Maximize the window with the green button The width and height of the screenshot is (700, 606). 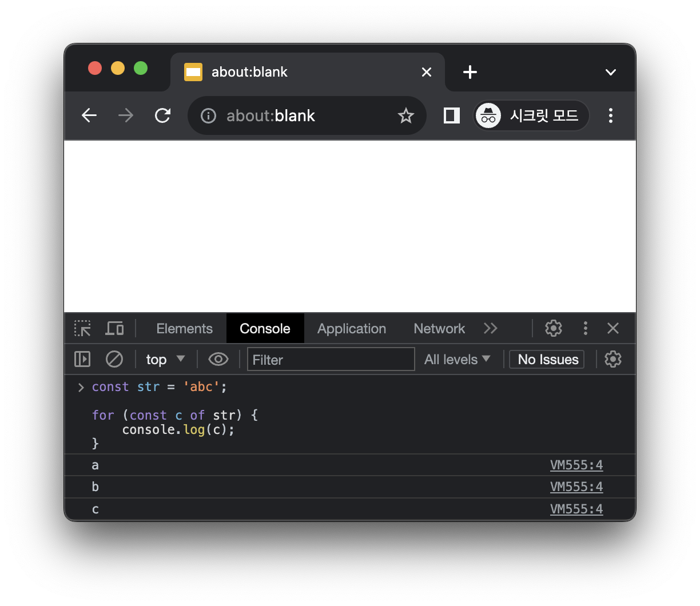pyautogui.click(x=141, y=69)
